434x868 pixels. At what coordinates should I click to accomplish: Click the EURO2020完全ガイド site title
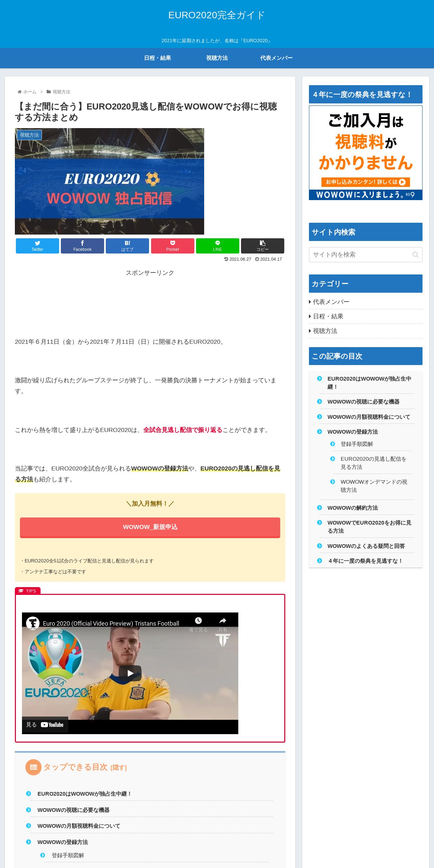coord(217,15)
